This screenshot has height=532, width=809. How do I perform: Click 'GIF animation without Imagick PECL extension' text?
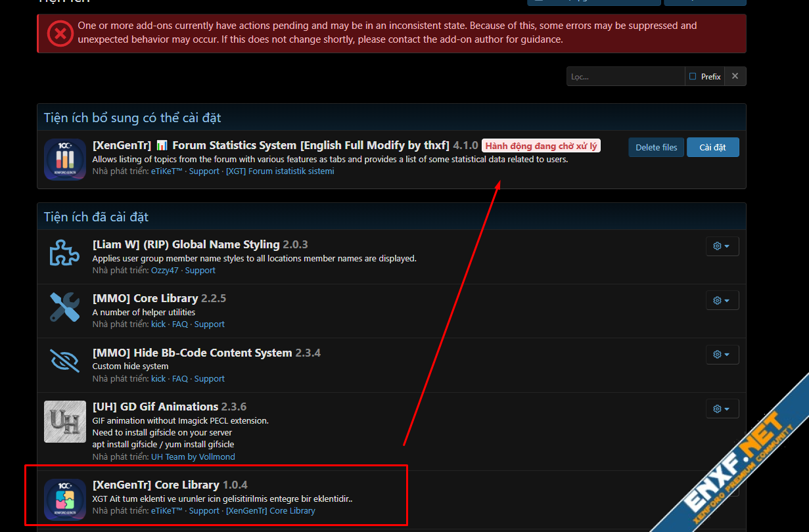(181, 420)
